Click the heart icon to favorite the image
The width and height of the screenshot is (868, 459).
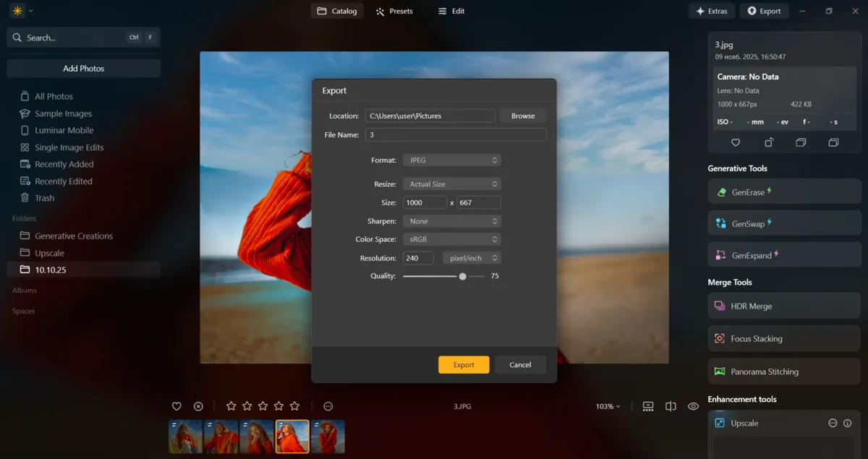pyautogui.click(x=176, y=406)
